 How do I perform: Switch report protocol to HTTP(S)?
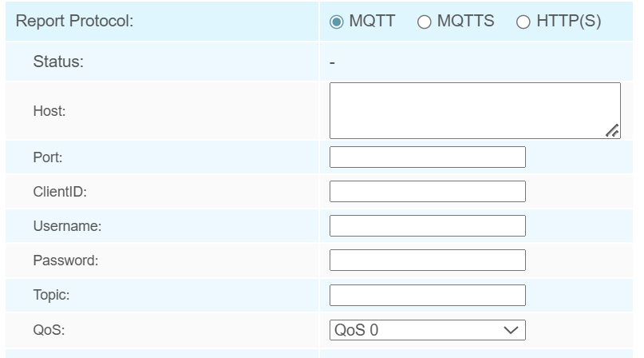[523, 22]
